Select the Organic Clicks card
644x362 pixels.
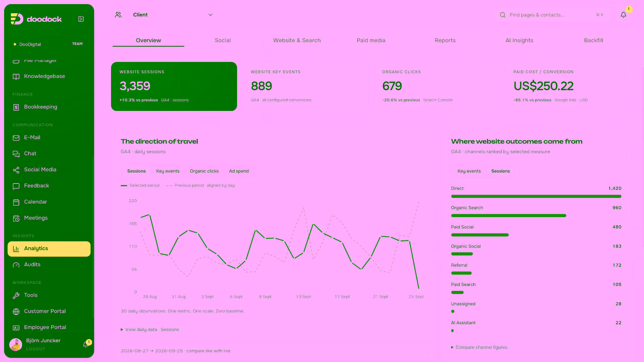pos(436,86)
